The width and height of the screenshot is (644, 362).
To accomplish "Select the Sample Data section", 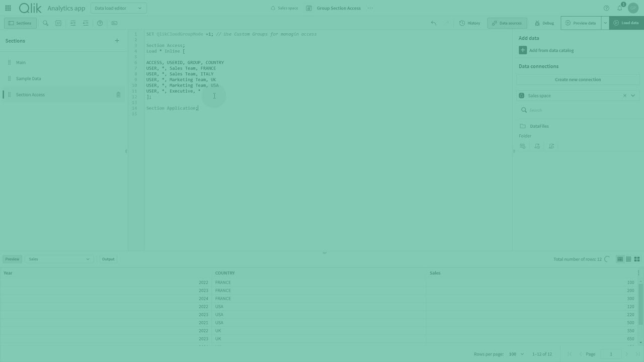I will point(63,78).
